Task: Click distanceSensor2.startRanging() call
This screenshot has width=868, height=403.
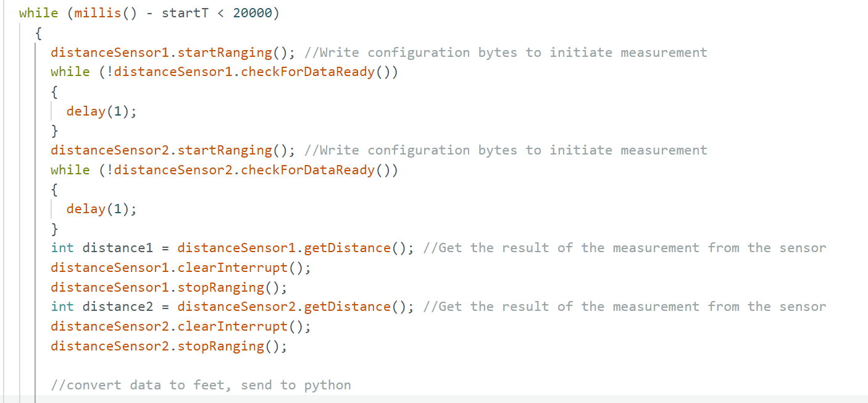Action: [x=169, y=150]
